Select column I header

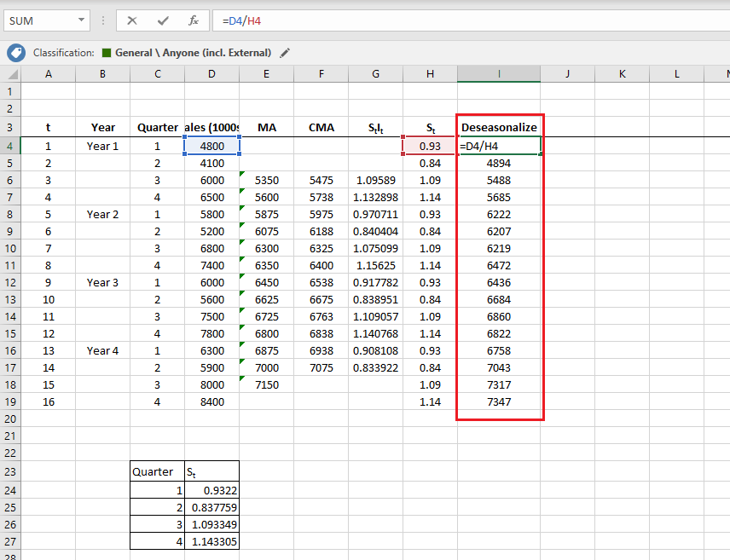point(499,74)
